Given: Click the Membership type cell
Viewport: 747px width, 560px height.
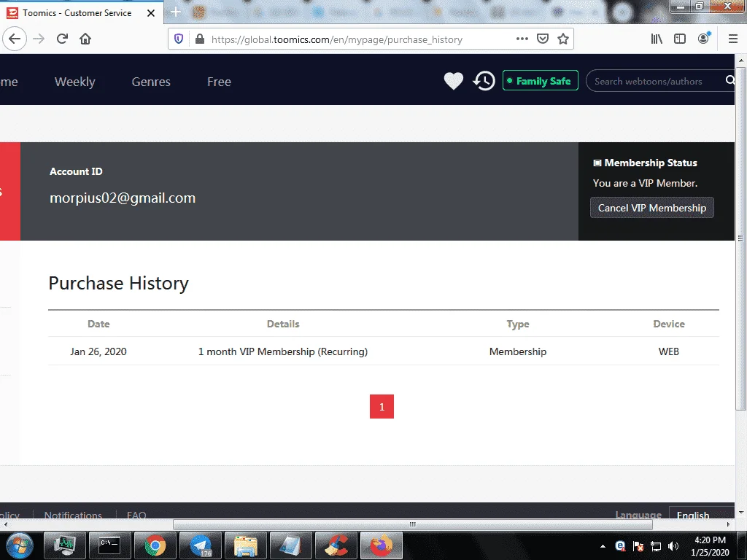Looking at the screenshot, I should coord(518,351).
